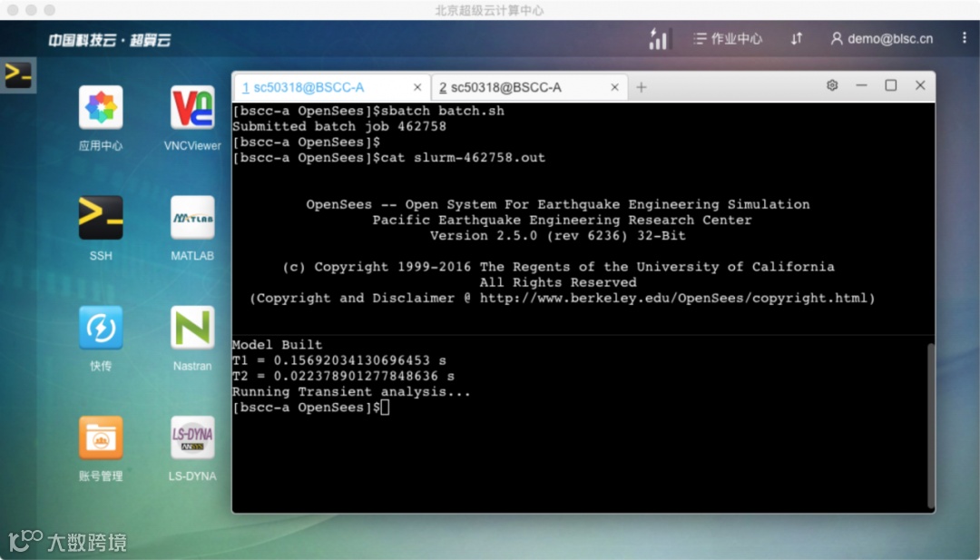The height and width of the screenshot is (560, 980).
Task: Launch the Nastran application icon
Action: tap(192, 328)
